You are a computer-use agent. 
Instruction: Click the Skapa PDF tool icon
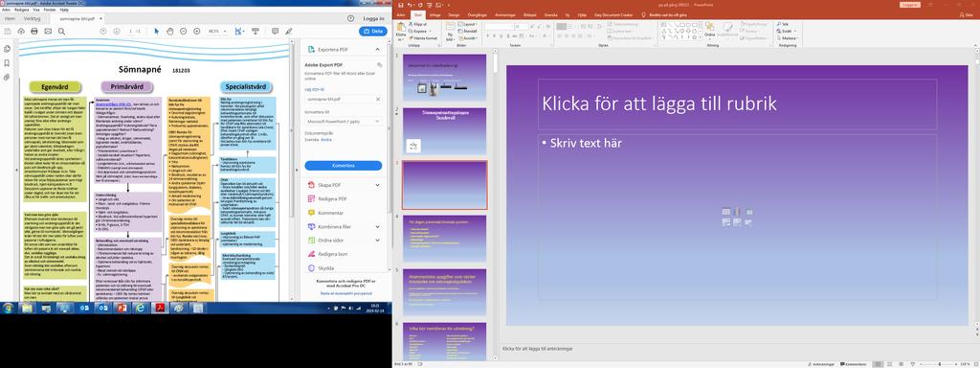click(312, 185)
